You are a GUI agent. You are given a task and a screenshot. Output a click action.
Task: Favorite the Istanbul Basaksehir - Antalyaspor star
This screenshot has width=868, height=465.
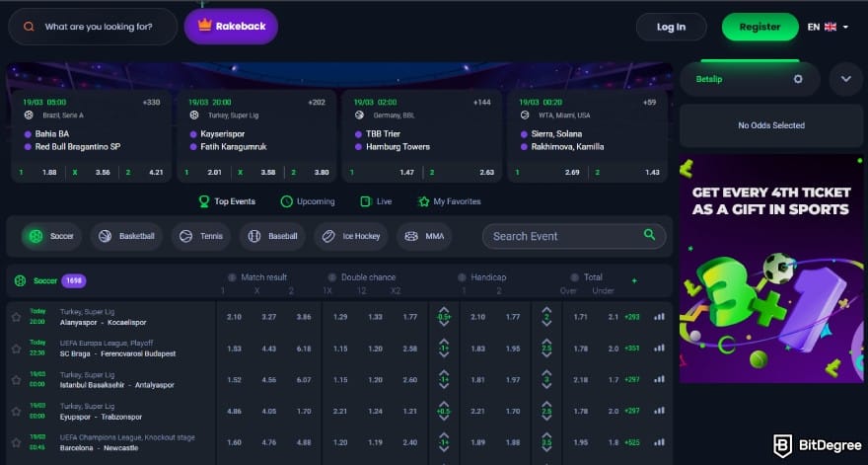click(x=16, y=380)
